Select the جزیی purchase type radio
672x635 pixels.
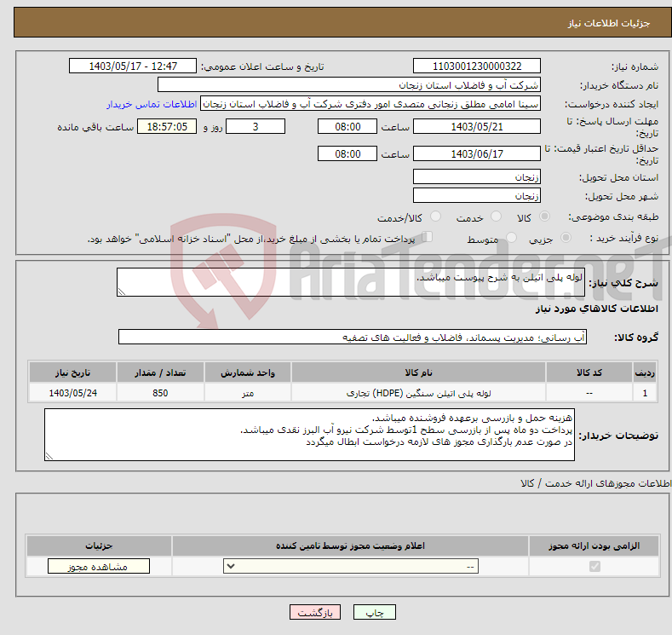566,238
